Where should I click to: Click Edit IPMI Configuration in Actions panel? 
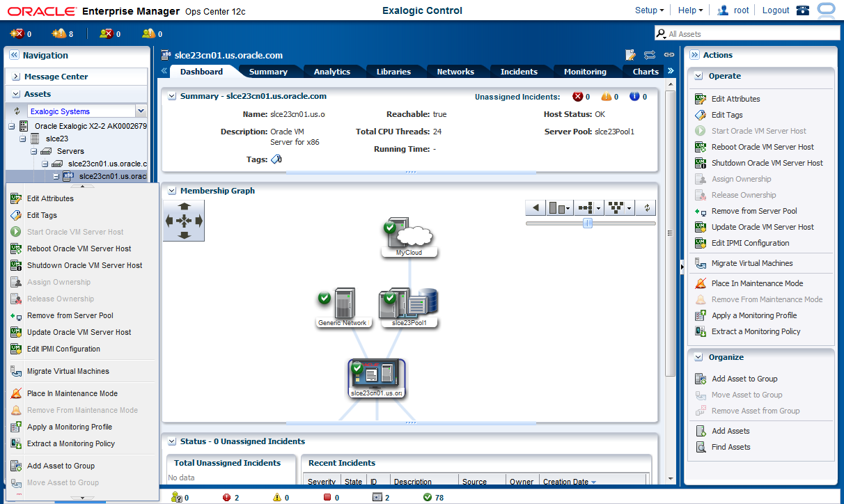[x=750, y=243]
